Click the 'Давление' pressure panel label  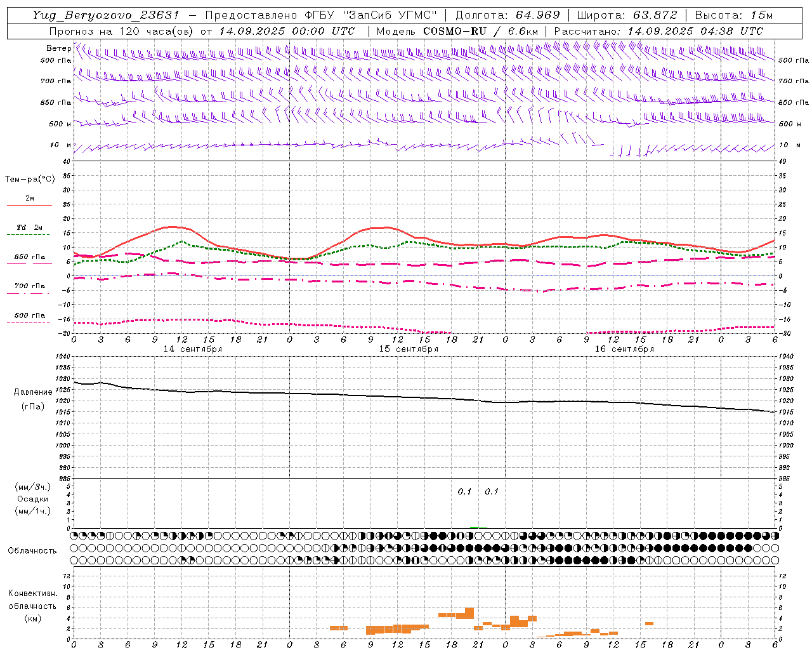[33, 392]
